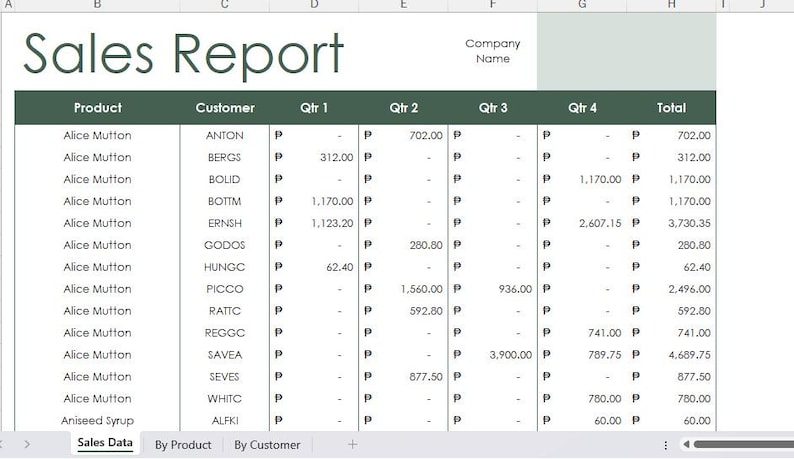This screenshot has width=794, height=459.
Task: Switch to the By Product sheet tab
Action: coord(183,445)
